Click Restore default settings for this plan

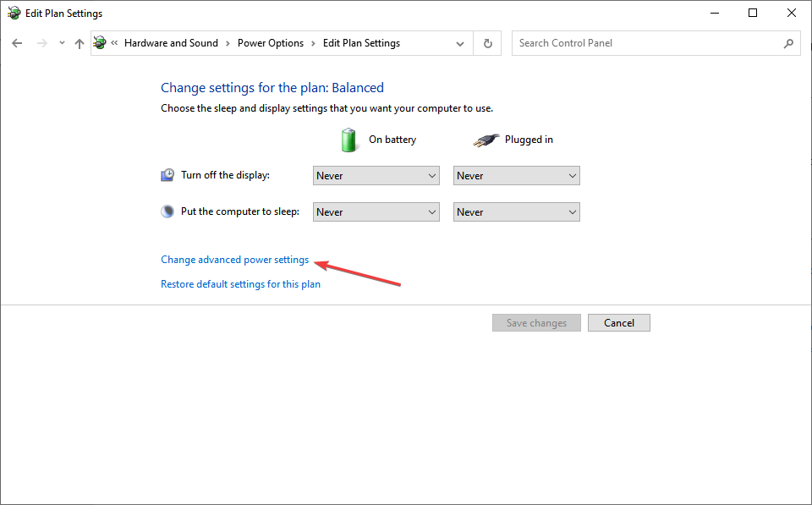pos(240,284)
